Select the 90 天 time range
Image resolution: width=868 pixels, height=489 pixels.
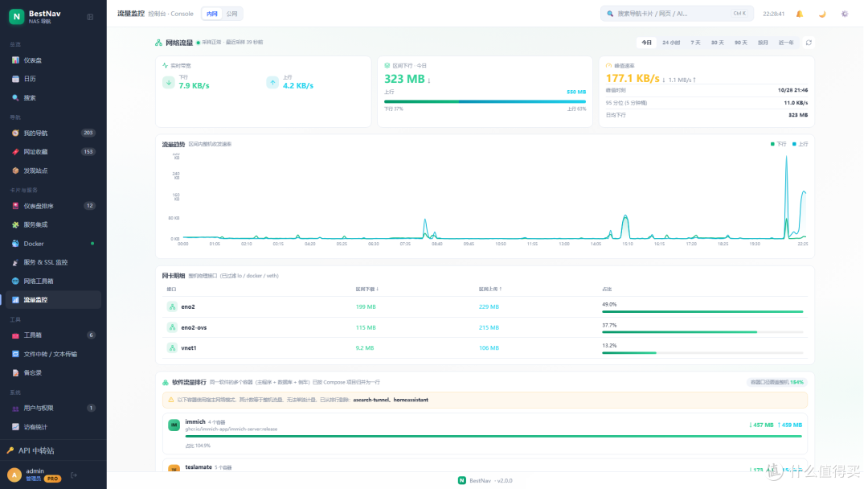point(741,43)
